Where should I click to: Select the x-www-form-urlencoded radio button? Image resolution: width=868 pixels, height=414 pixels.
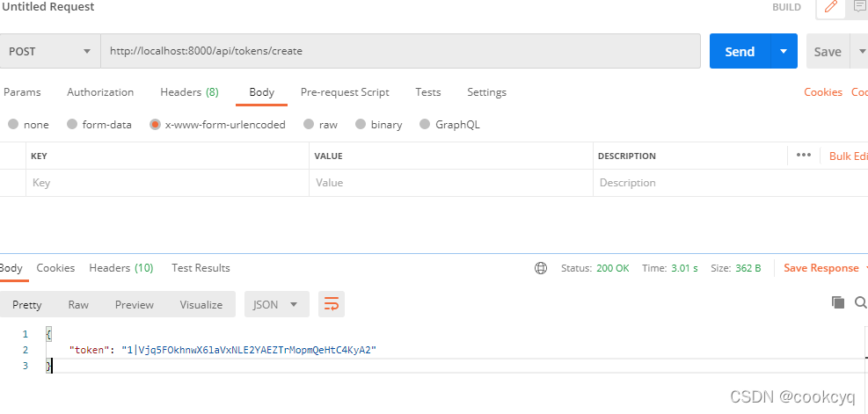[x=155, y=125]
